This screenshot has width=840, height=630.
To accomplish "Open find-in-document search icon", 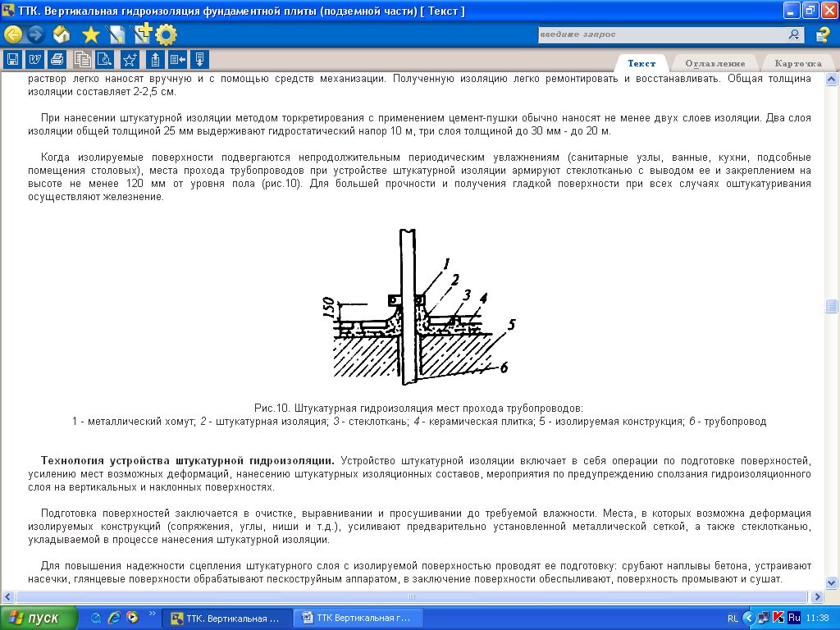I will point(104,59).
